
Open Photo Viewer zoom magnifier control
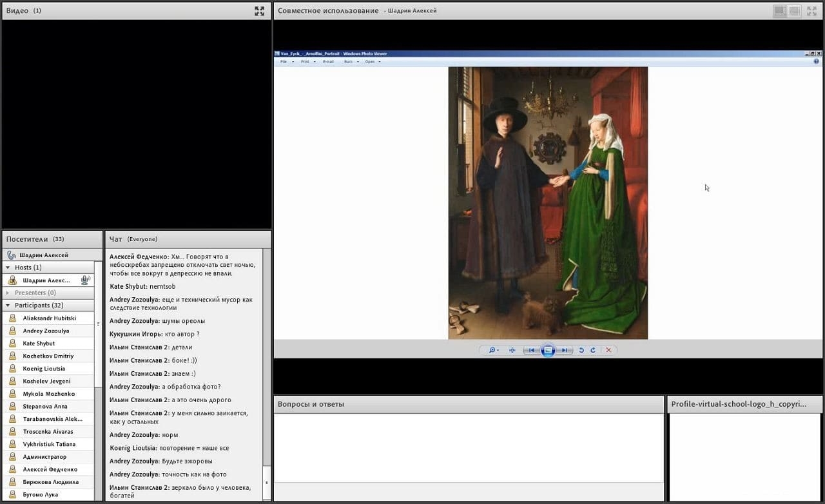[493, 350]
